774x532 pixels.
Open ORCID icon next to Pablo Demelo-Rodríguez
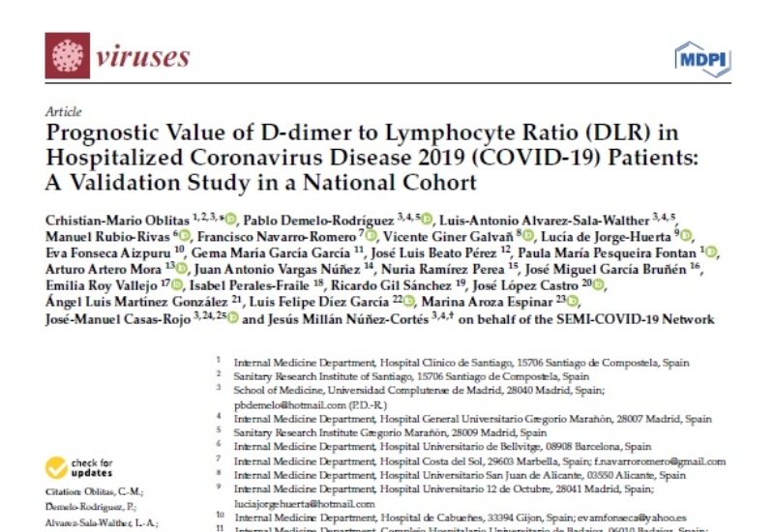(x=428, y=220)
